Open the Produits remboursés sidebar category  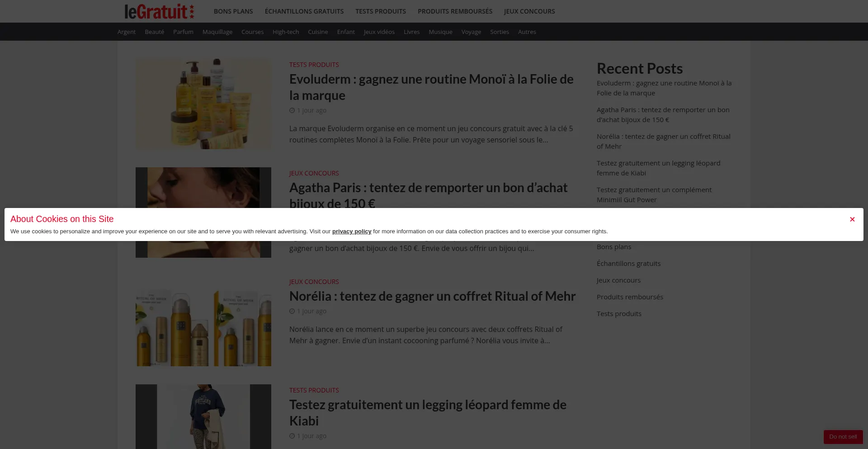click(630, 297)
